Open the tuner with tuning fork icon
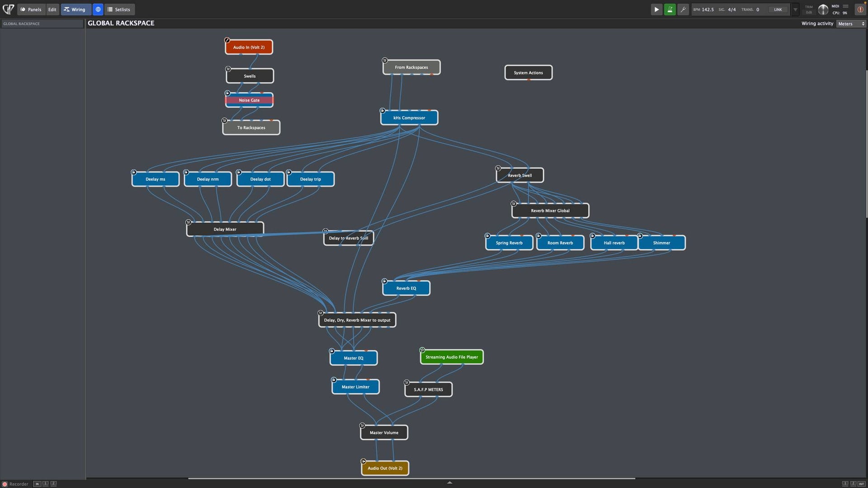The height and width of the screenshot is (488, 868). [683, 9]
